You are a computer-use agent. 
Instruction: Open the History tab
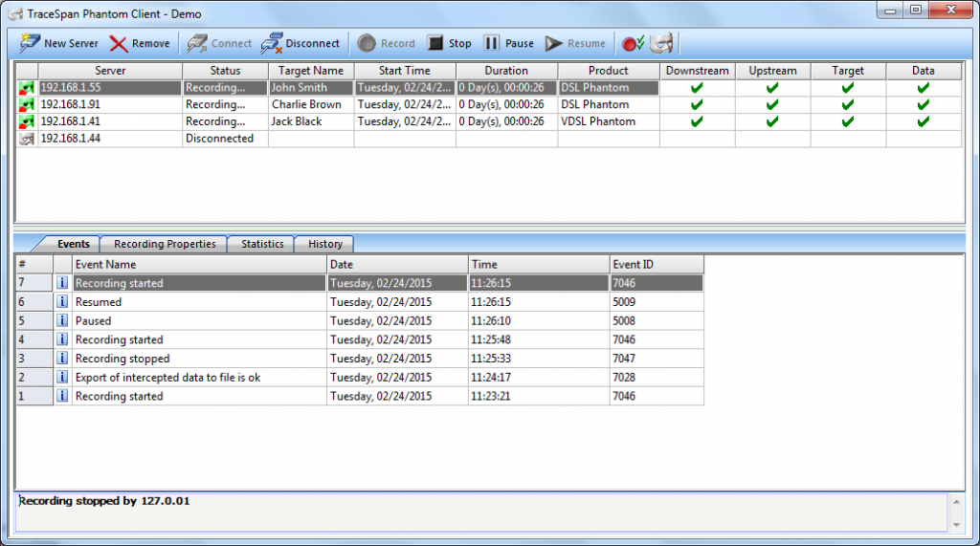click(x=325, y=244)
